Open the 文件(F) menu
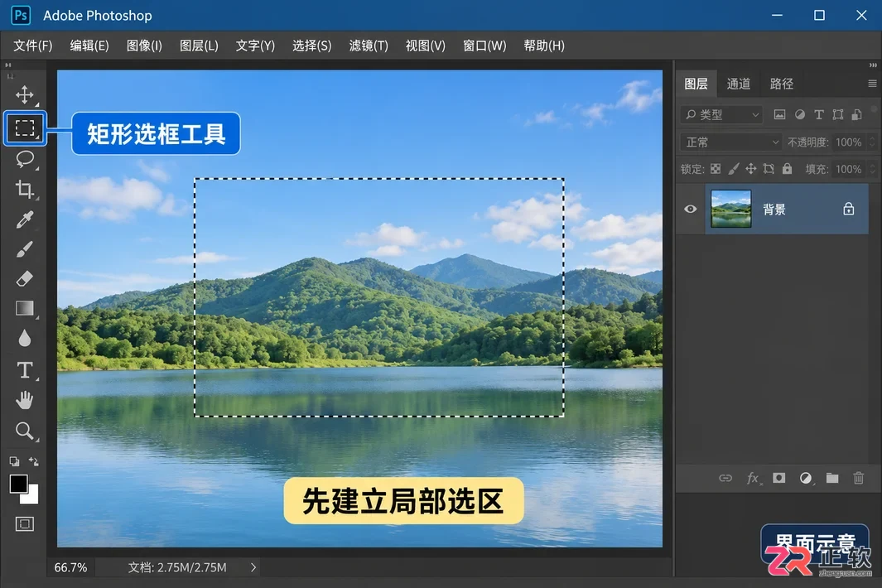The image size is (882, 588). click(x=32, y=46)
